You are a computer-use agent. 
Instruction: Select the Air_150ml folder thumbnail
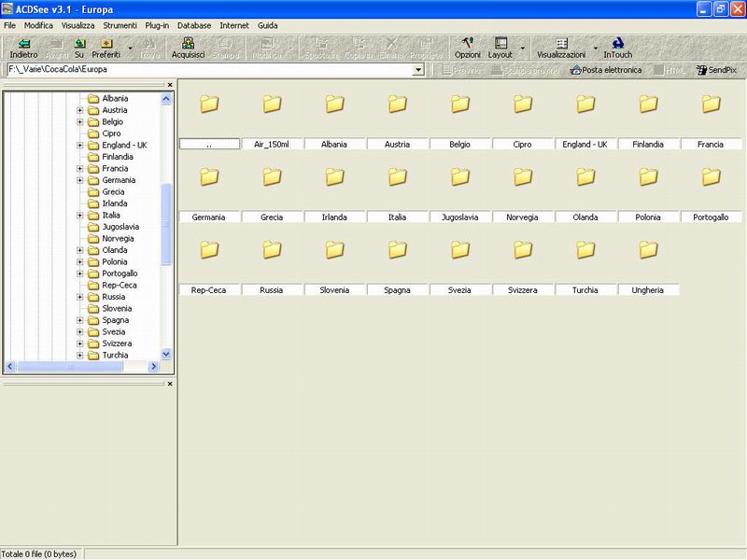click(x=272, y=104)
